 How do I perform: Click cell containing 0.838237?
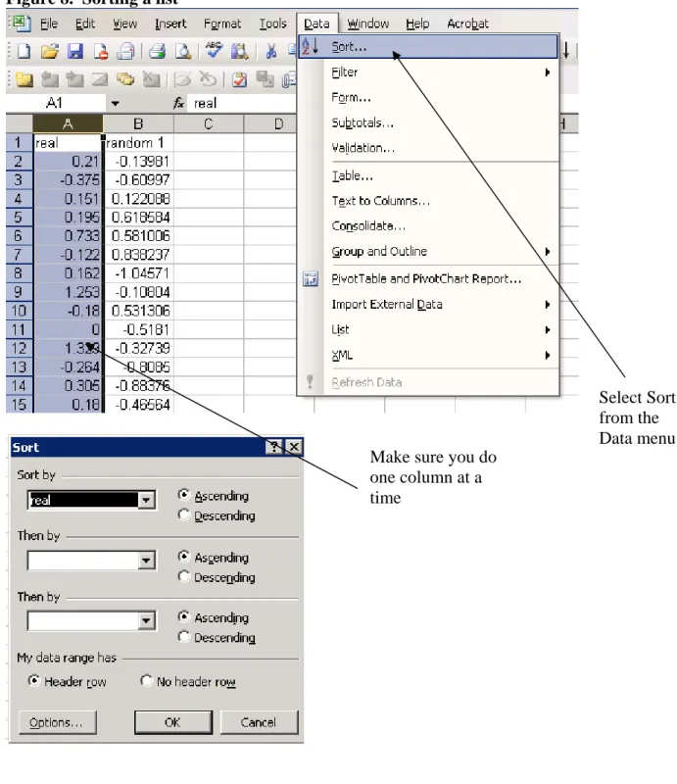[x=138, y=255]
